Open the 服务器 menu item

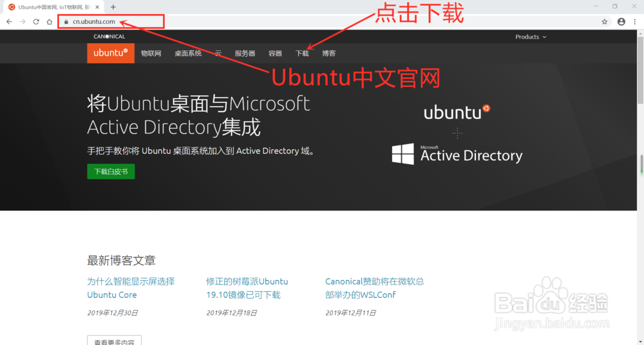click(245, 53)
